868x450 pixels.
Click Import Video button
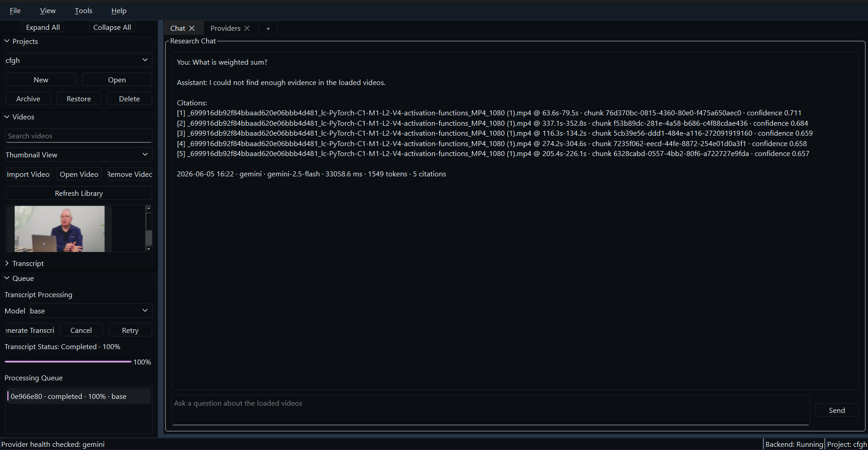click(x=28, y=174)
